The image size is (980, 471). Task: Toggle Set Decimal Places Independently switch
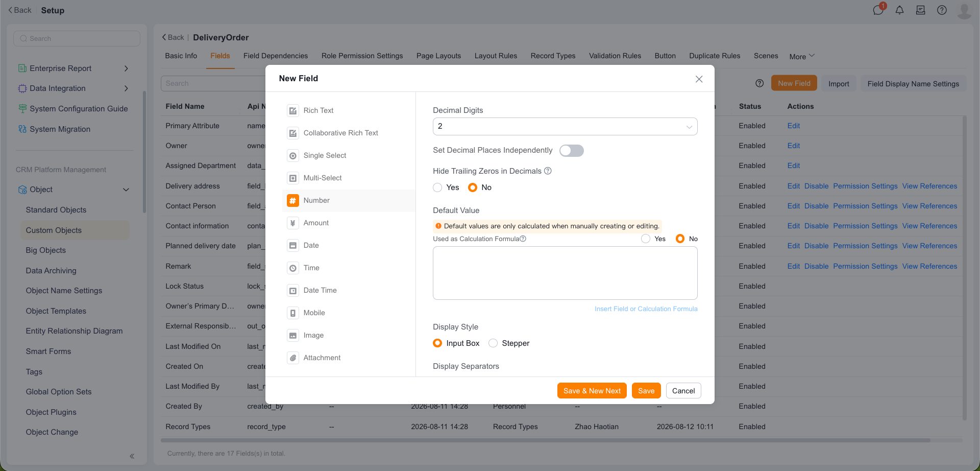(571, 151)
